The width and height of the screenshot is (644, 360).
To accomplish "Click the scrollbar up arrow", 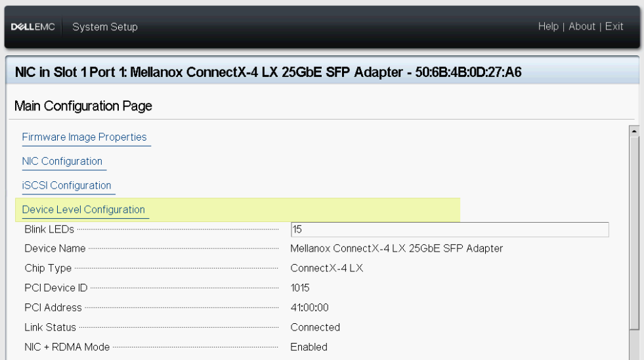I will tap(634, 131).
